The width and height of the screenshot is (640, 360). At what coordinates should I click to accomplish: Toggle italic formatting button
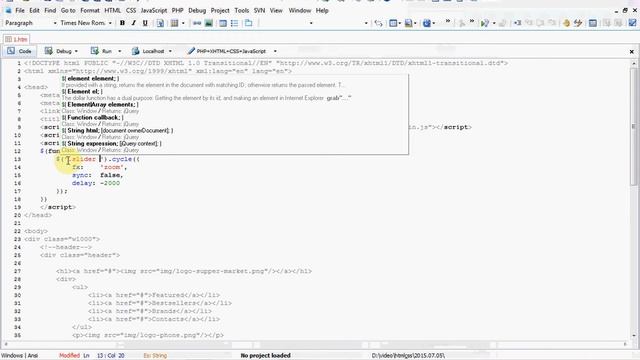[133, 23]
